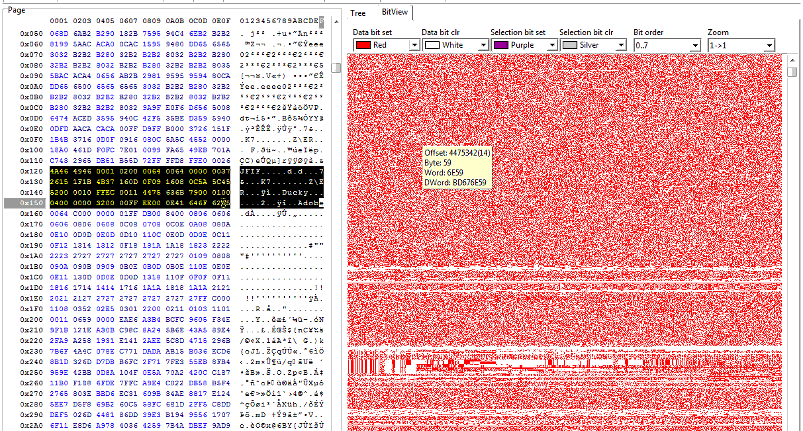This screenshot has width=803, height=431.
Task: Click the 0x050 offset label
Action: click(31, 33)
